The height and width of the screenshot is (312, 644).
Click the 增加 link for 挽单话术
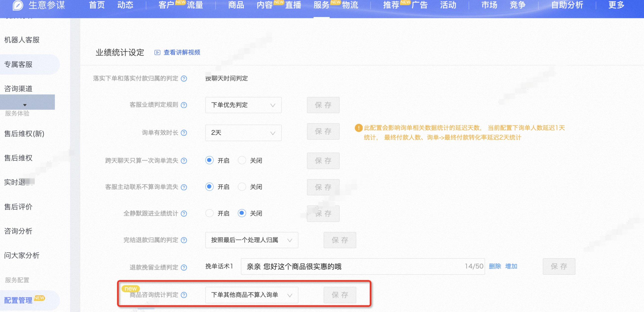pyautogui.click(x=511, y=267)
